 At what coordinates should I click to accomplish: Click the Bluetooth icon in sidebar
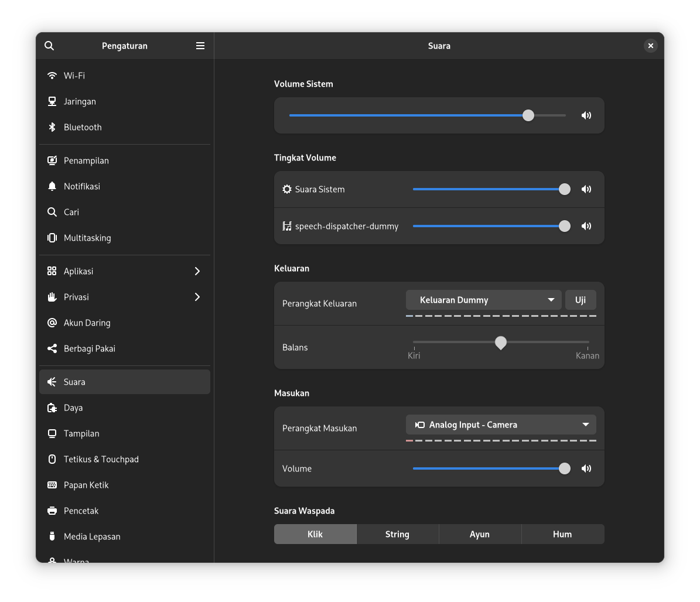[52, 127]
